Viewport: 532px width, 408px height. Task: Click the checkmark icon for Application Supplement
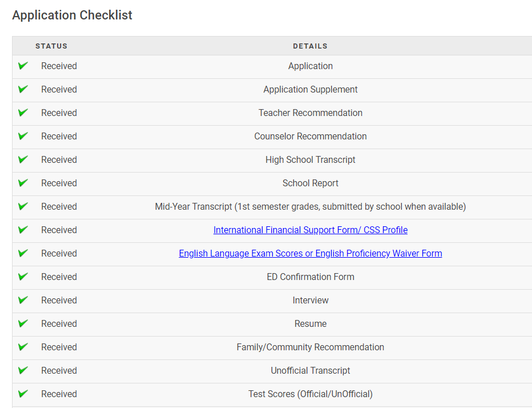coord(23,89)
